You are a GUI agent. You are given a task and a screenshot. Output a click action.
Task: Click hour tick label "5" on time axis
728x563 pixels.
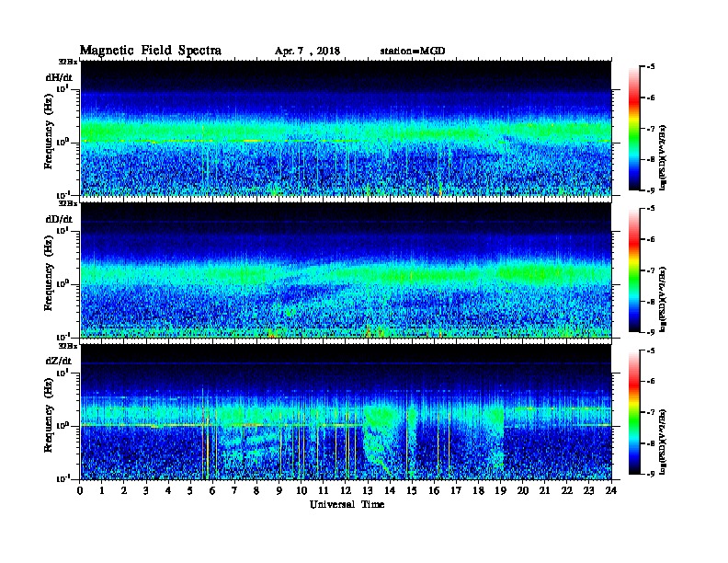pos(190,490)
